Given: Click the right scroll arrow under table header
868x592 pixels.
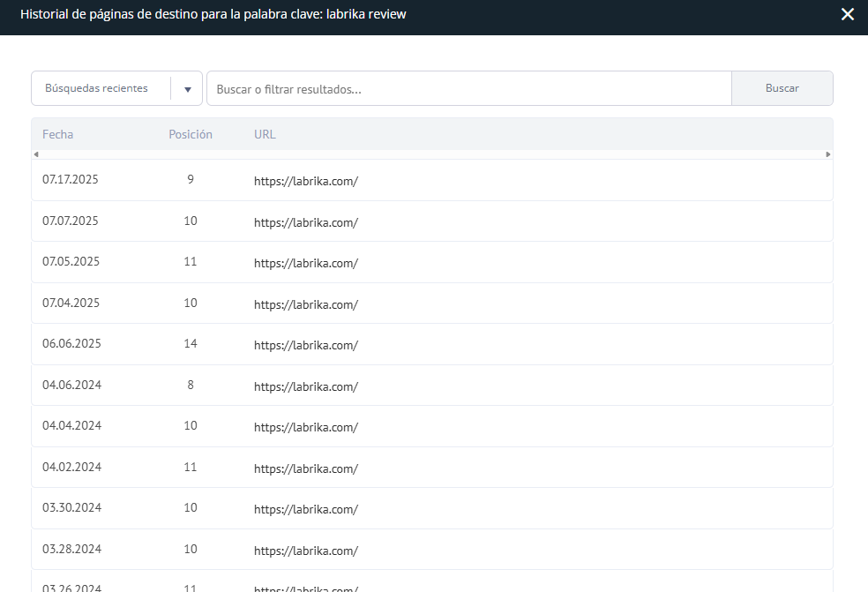Looking at the screenshot, I should click(828, 154).
